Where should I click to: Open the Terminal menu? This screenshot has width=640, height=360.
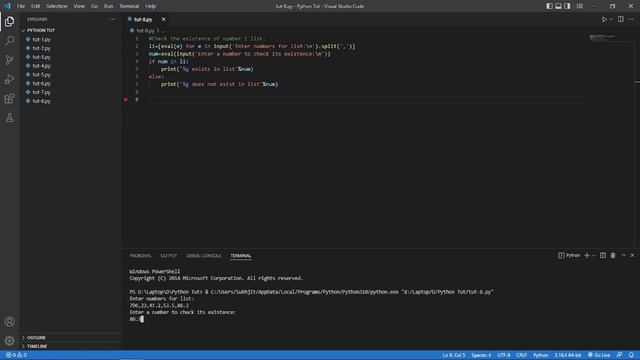pyautogui.click(x=129, y=6)
